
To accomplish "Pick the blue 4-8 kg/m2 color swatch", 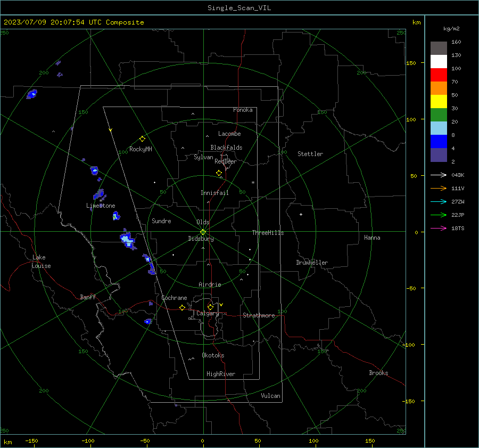I will tap(439, 142).
